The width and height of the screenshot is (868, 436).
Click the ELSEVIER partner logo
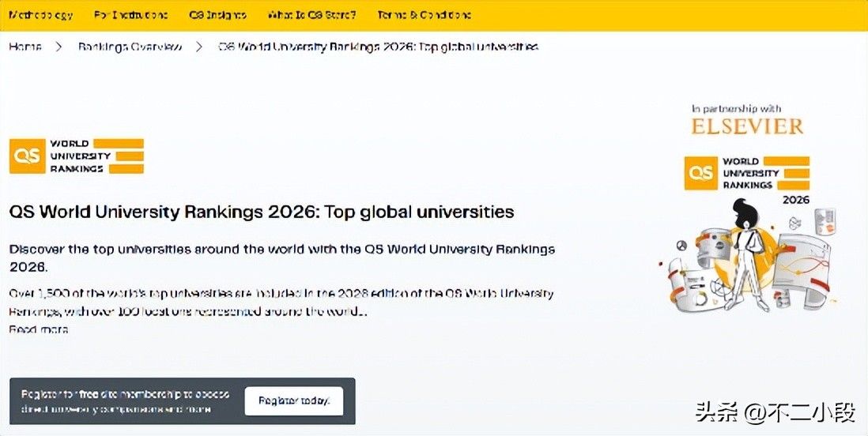coord(747,126)
